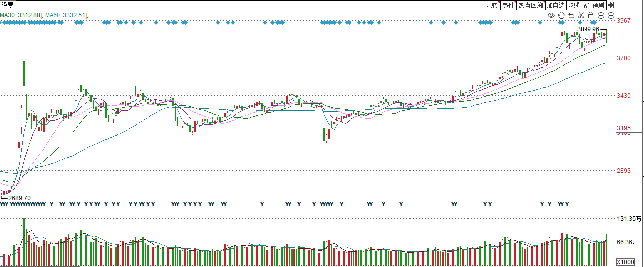The width and height of the screenshot is (644, 267).
Task: Click the 预测 forecast button
Action: point(598,5)
